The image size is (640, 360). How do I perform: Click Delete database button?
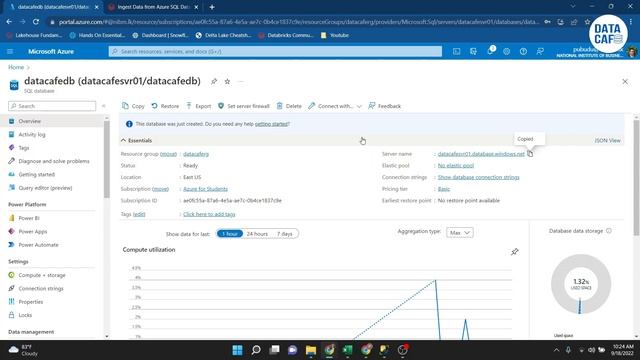tap(289, 106)
